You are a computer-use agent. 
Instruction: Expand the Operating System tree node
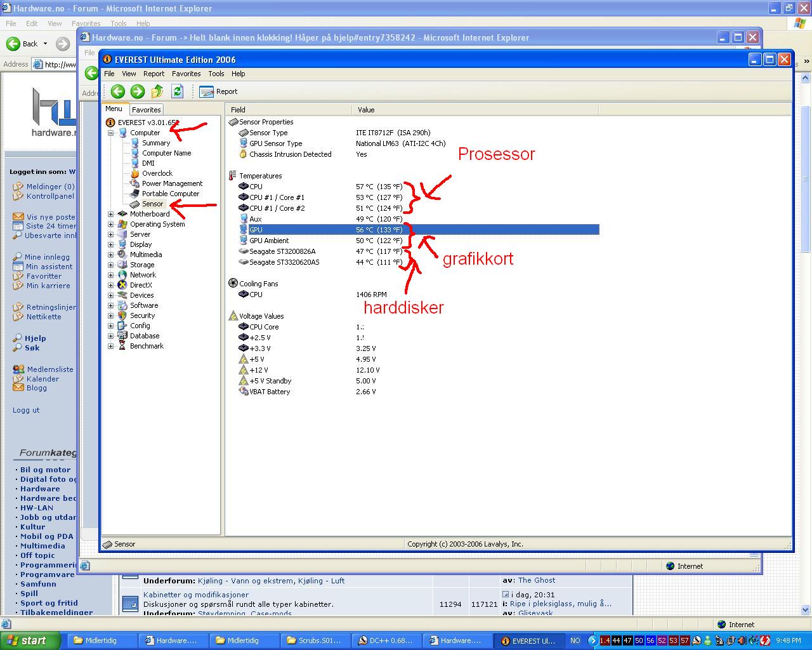pos(110,224)
